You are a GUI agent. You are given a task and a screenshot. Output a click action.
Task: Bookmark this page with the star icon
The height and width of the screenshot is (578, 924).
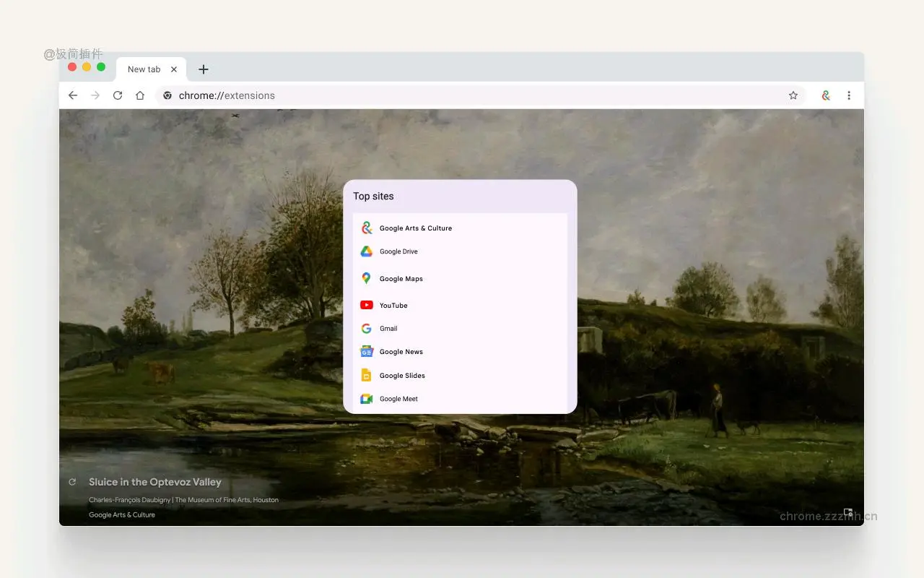click(793, 95)
